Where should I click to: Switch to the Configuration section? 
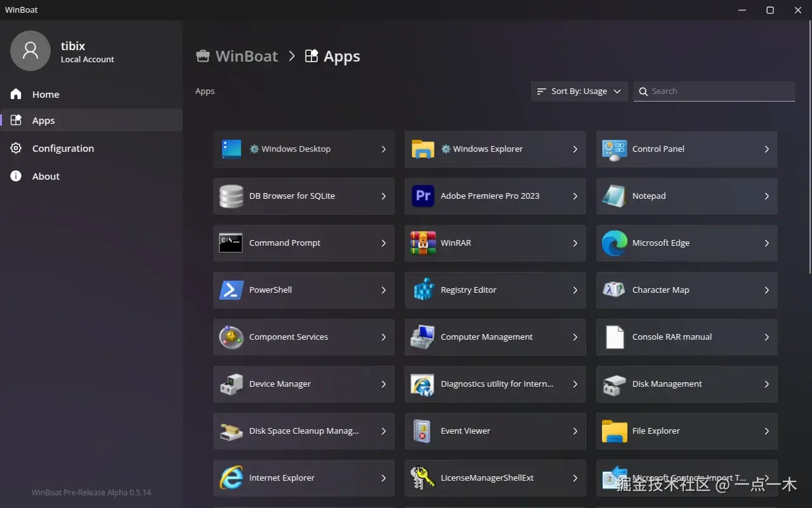tap(63, 148)
